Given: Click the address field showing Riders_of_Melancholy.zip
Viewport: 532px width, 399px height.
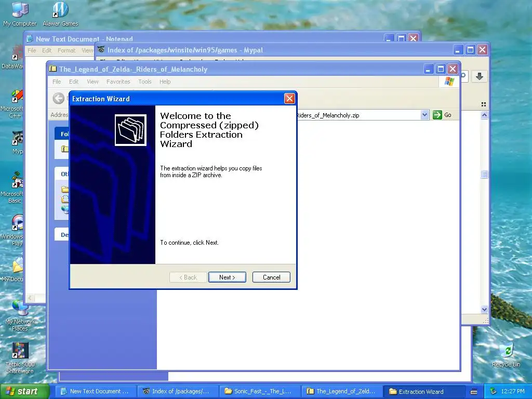Looking at the screenshot, I should 358,115.
